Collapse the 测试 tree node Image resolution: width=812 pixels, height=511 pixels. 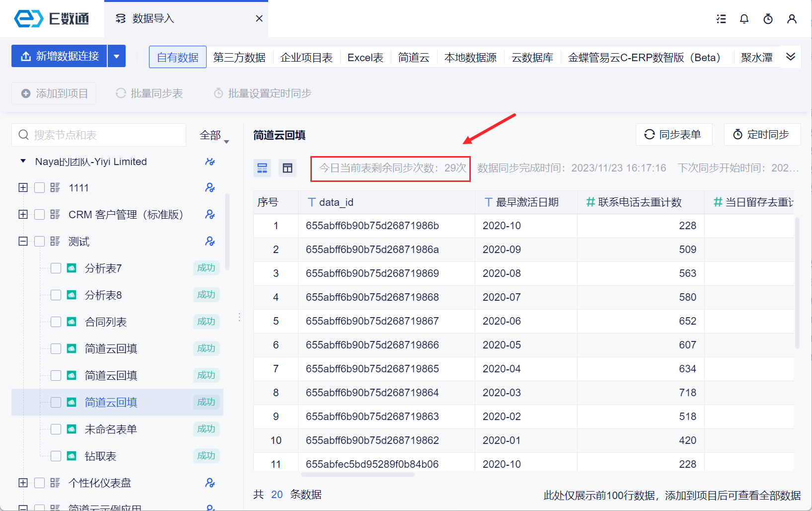(23, 241)
